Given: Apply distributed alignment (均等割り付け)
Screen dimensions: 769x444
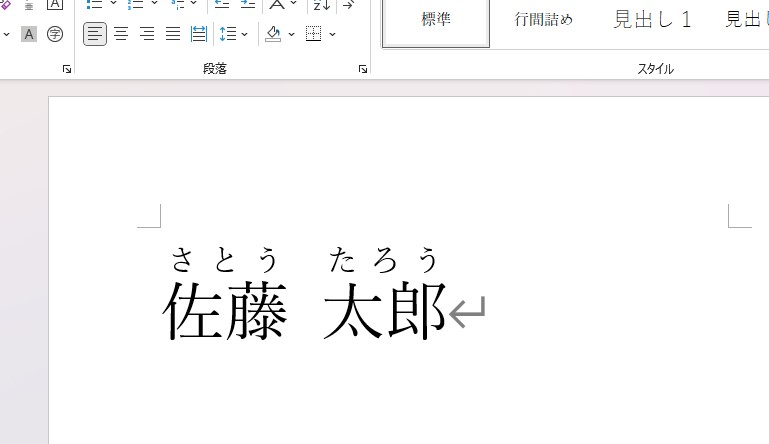Looking at the screenshot, I should [x=199, y=34].
